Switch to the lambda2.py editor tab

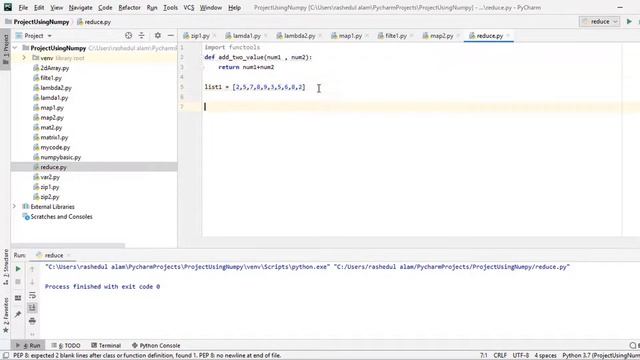coord(299,36)
